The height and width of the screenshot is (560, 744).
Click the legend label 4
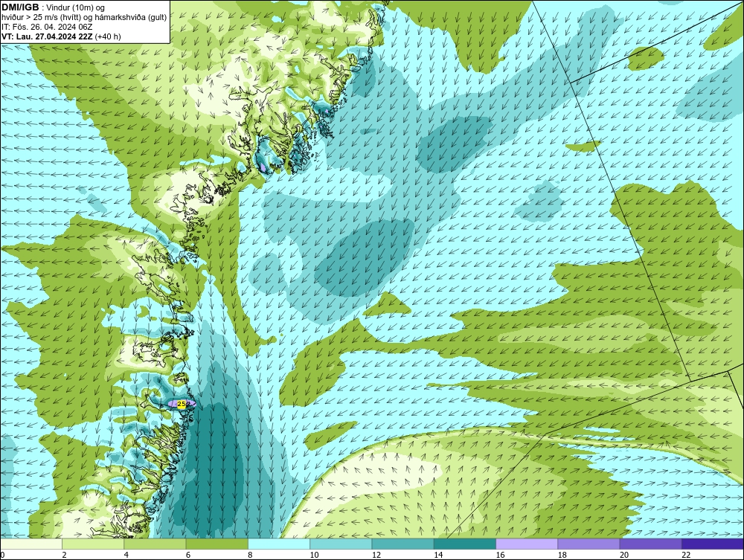126,555
